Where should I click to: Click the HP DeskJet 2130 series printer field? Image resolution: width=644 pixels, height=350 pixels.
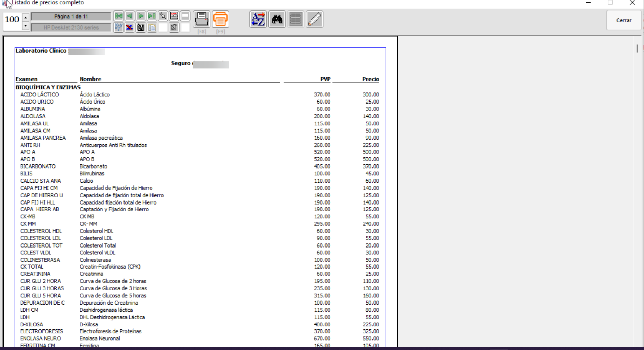click(x=71, y=27)
